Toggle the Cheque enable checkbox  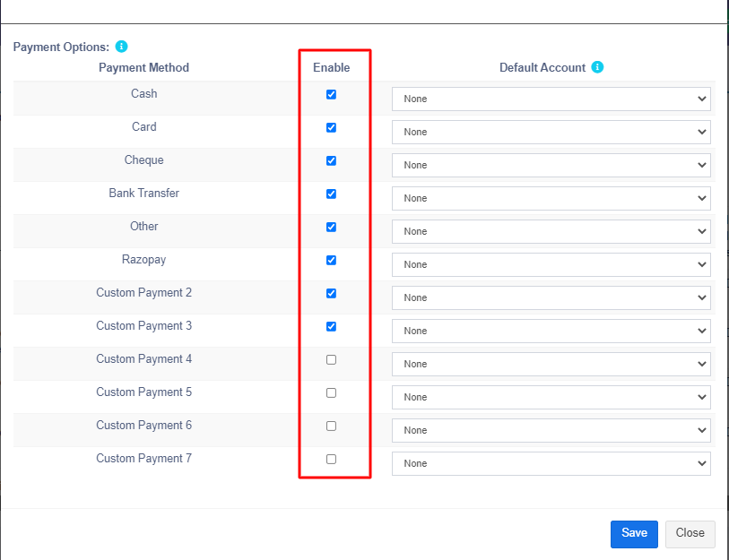pyautogui.click(x=331, y=160)
